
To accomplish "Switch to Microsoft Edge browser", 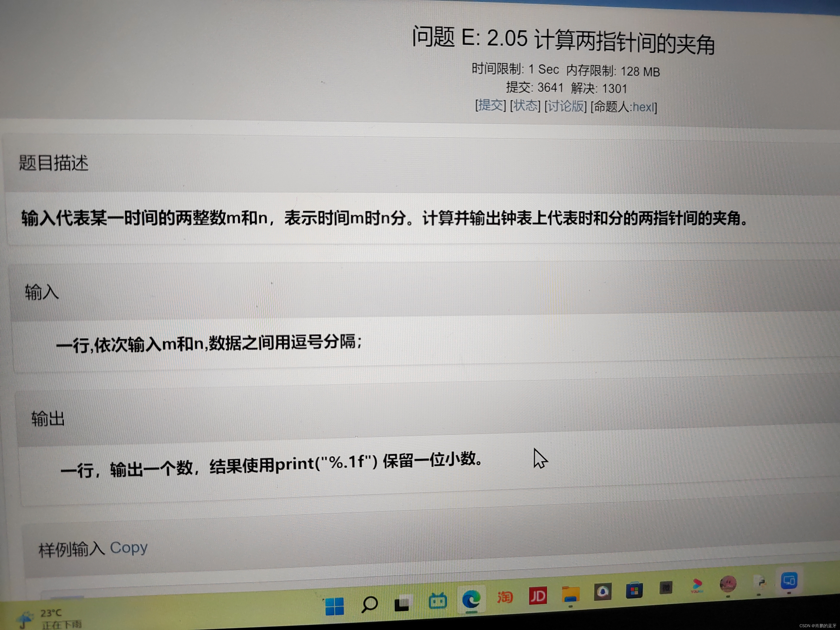I will point(471,600).
